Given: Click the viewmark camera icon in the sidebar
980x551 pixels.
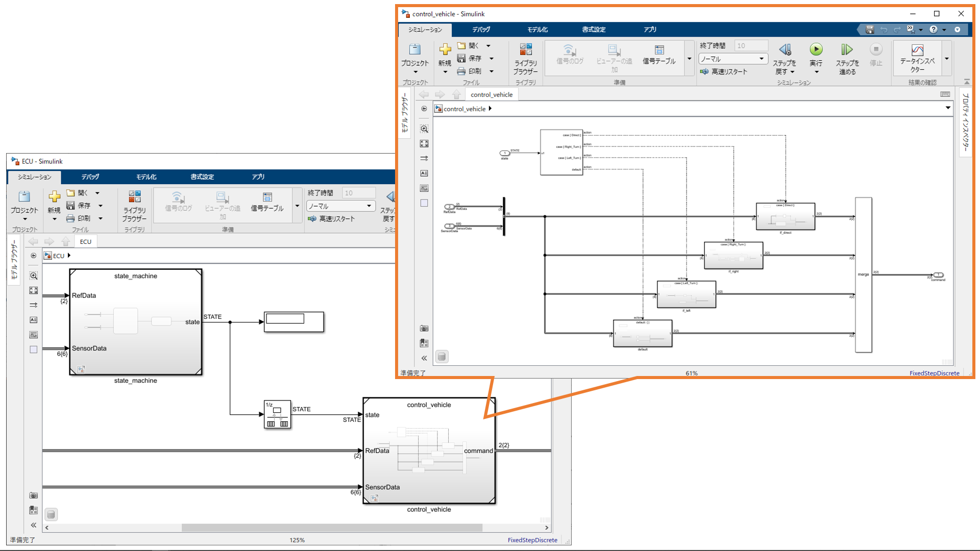Looking at the screenshot, I should tap(424, 327).
